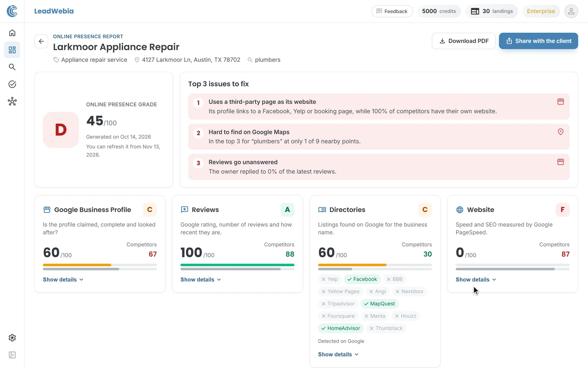Click map pin icon on Google Maps issue
This screenshot has height=368, width=588.
point(560,132)
